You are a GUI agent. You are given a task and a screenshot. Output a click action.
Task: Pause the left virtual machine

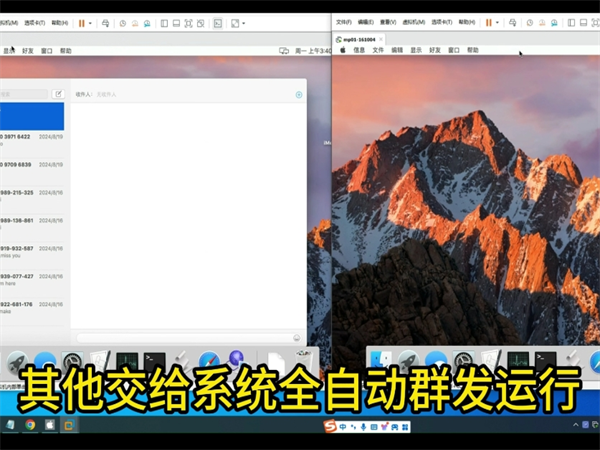click(81, 22)
